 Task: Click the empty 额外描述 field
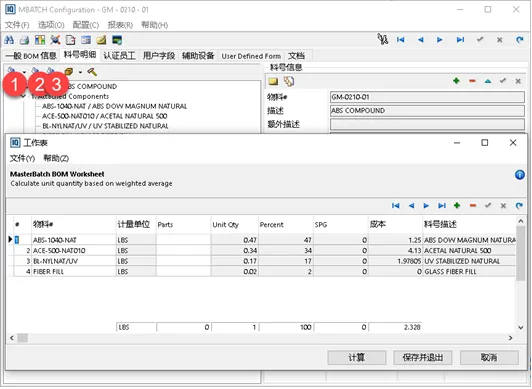coord(428,124)
